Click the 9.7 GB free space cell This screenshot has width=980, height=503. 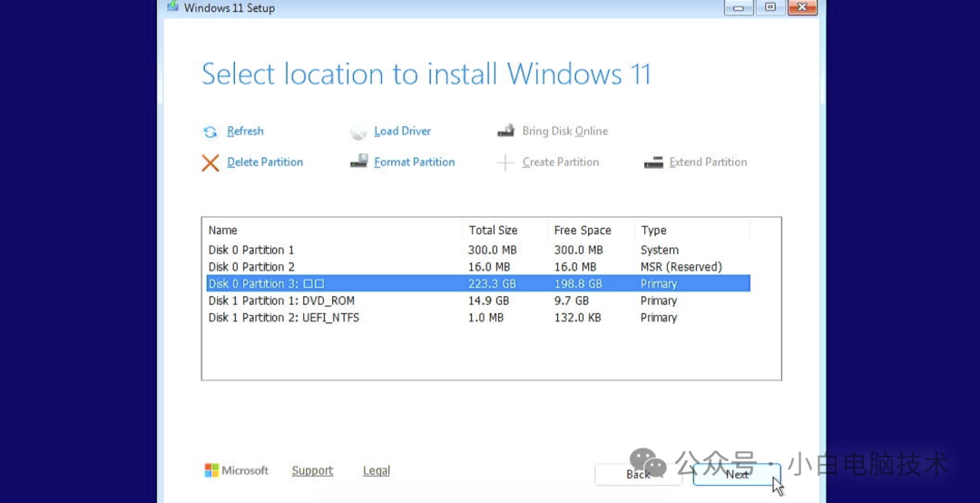click(572, 301)
